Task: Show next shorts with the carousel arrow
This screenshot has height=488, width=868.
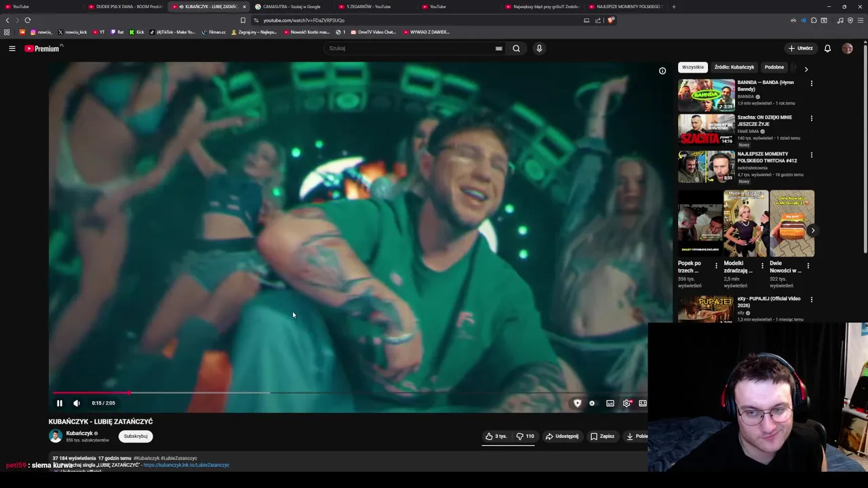Action: click(812, 230)
